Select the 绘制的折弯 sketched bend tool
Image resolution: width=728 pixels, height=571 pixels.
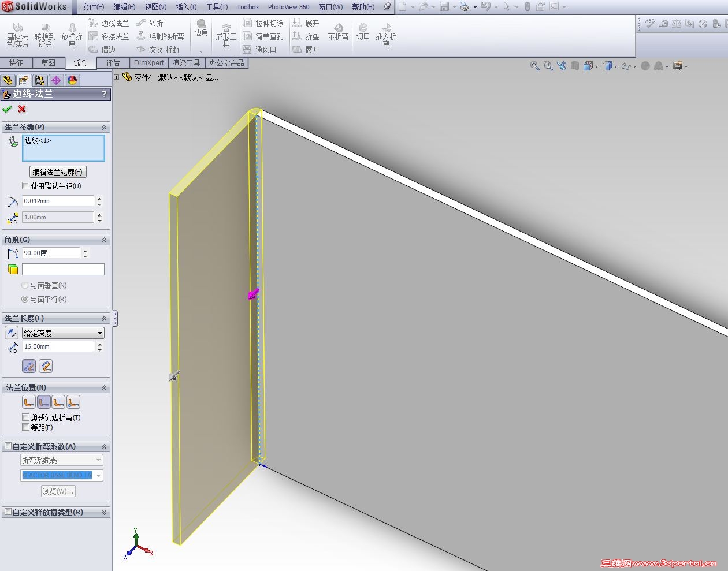160,36
